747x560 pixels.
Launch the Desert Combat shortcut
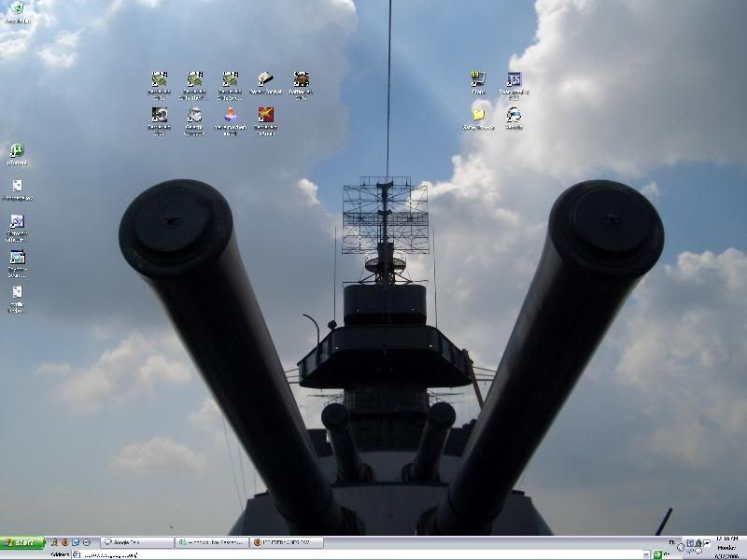265,83
